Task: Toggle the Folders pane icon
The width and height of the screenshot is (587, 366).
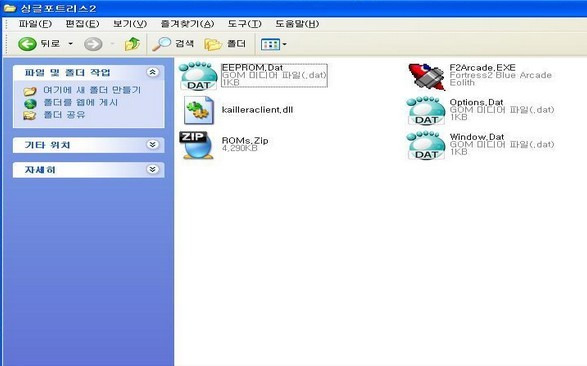Action: click(x=213, y=44)
